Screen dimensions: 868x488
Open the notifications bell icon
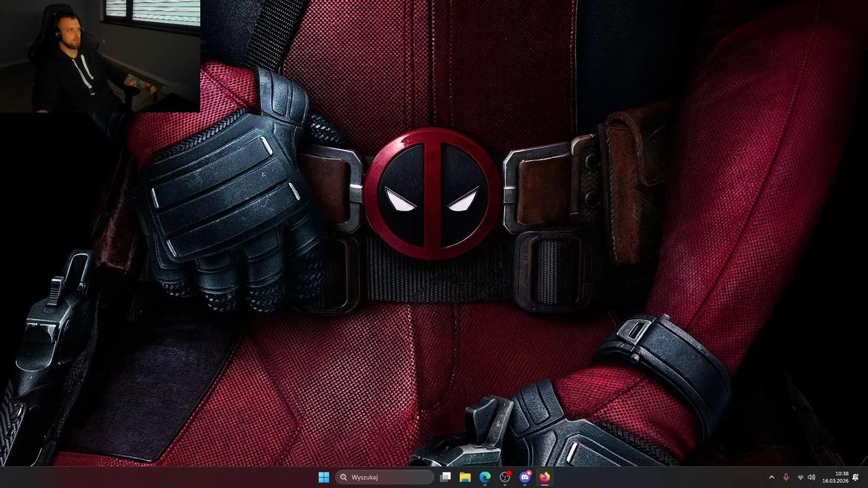856,477
